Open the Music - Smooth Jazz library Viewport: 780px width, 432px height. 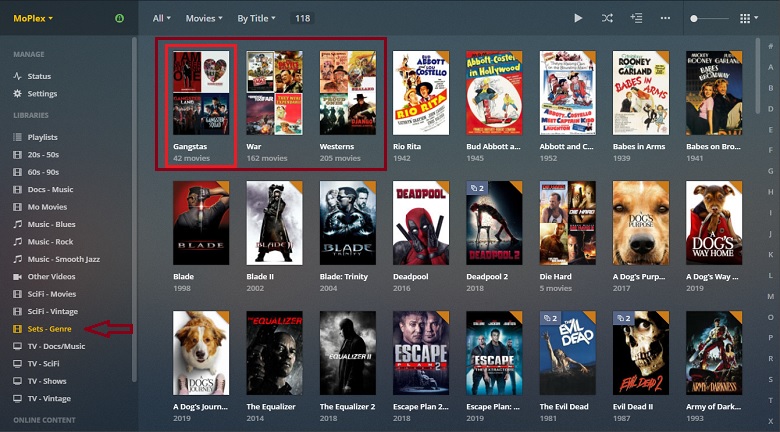click(x=66, y=259)
